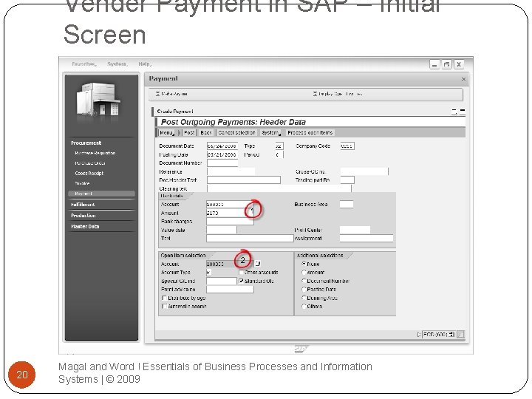The height and width of the screenshot is (399, 532).
Task: Click the Type field
Action: point(279,146)
